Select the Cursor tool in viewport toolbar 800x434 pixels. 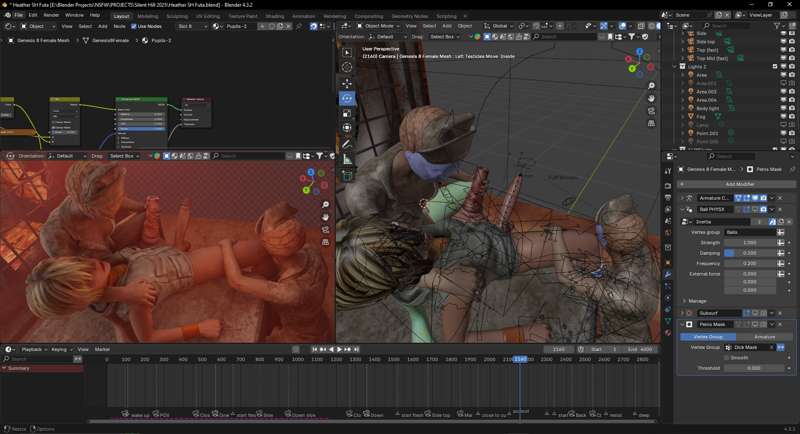(x=347, y=67)
